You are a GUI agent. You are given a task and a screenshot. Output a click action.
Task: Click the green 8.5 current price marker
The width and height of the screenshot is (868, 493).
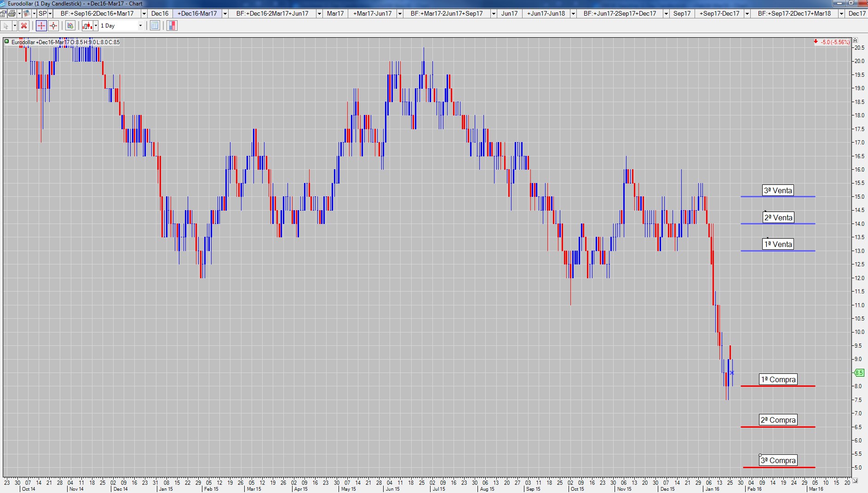[859, 373]
